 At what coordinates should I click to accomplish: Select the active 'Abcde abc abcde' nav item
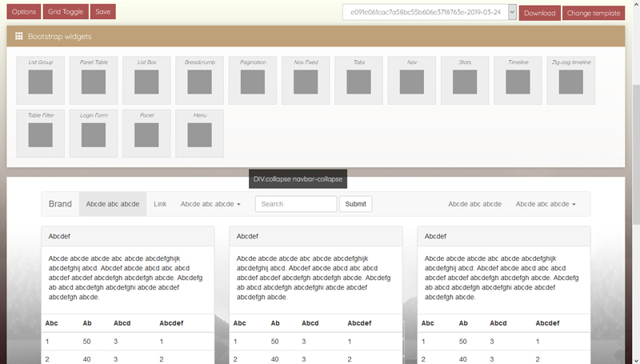click(113, 204)
